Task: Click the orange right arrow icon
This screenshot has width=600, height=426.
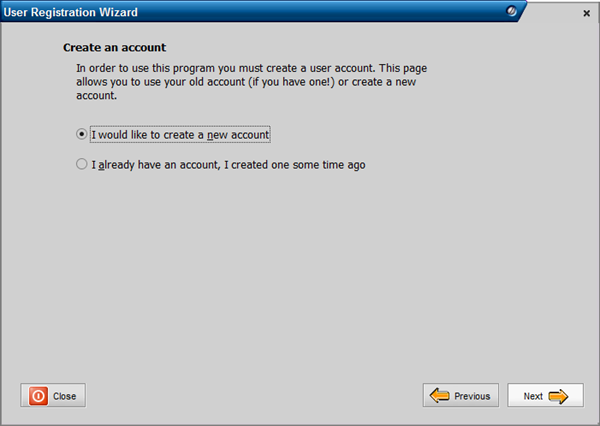Action: pos(558,396)
